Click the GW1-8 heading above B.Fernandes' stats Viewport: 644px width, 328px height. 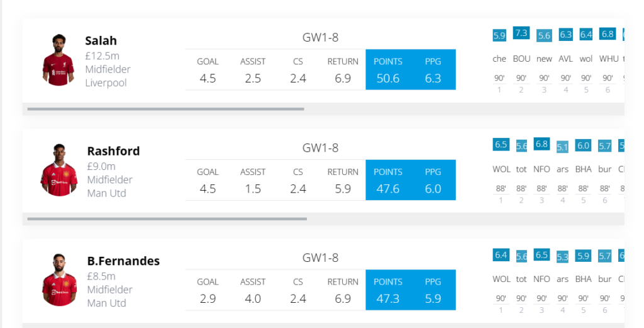coord(320,257)
